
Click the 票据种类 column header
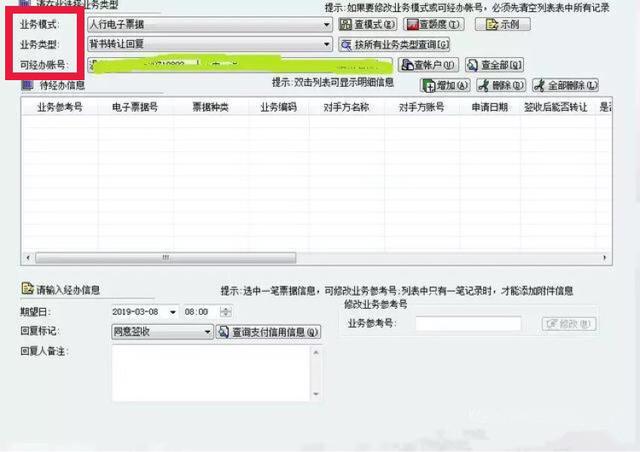pyautogui.click(x=211, y=107)
